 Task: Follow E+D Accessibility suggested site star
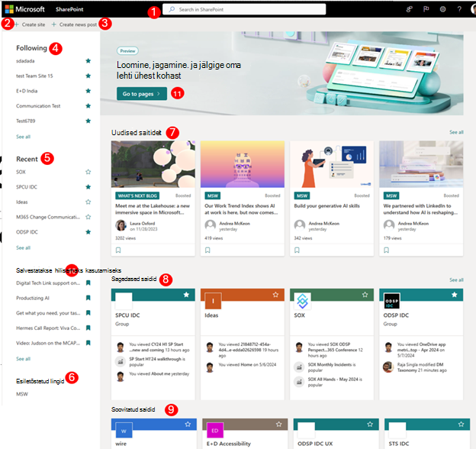click(x=278, y=424)
